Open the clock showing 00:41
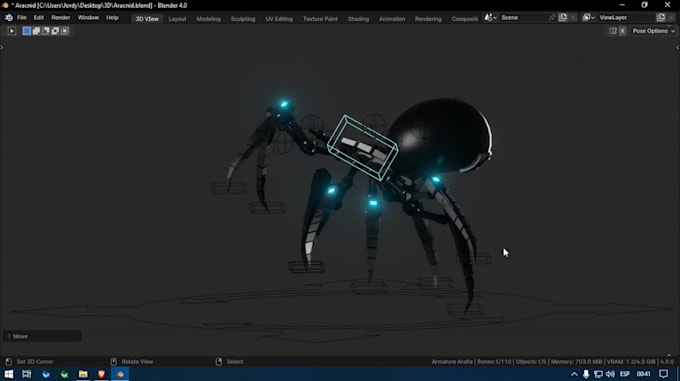Viewport: 680px width, 381px height. point(644,374)
